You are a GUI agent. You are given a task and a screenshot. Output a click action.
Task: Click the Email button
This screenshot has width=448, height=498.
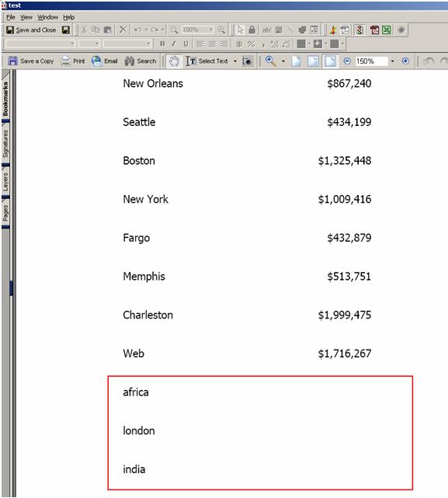[105, 61]
